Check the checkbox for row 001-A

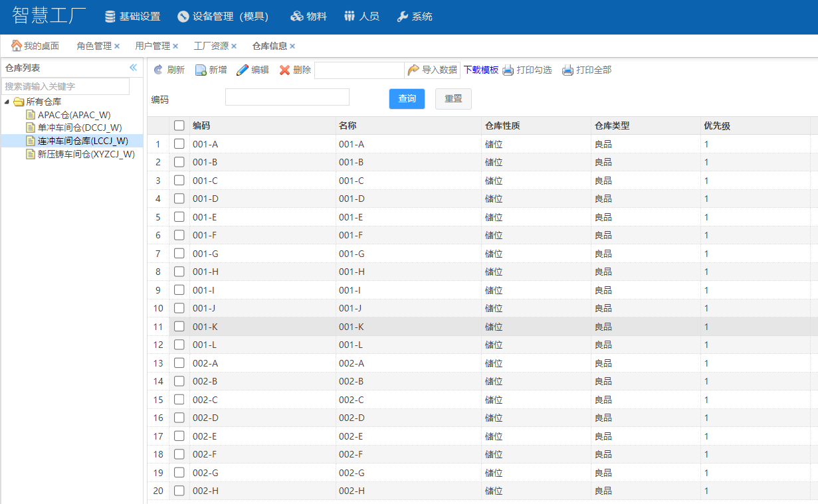179,144
